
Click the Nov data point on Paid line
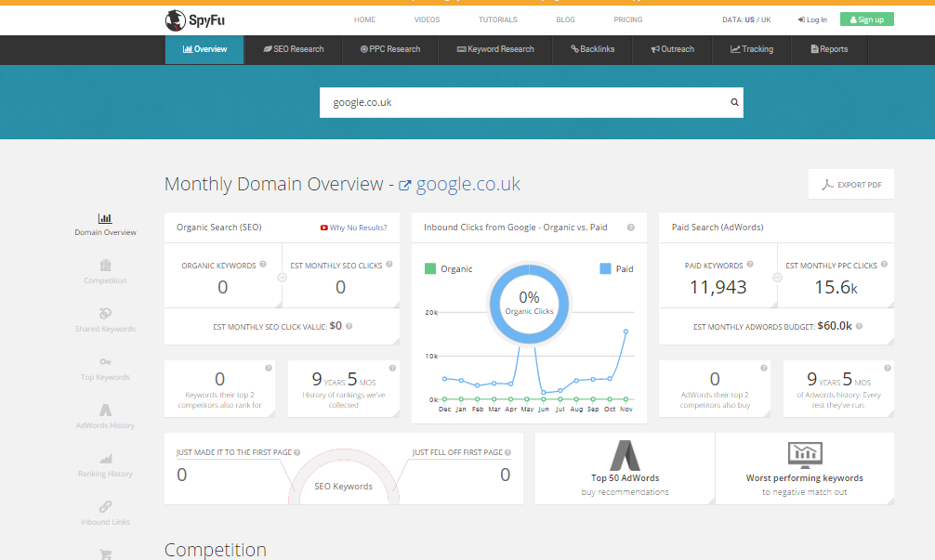(x=626, y=332)
